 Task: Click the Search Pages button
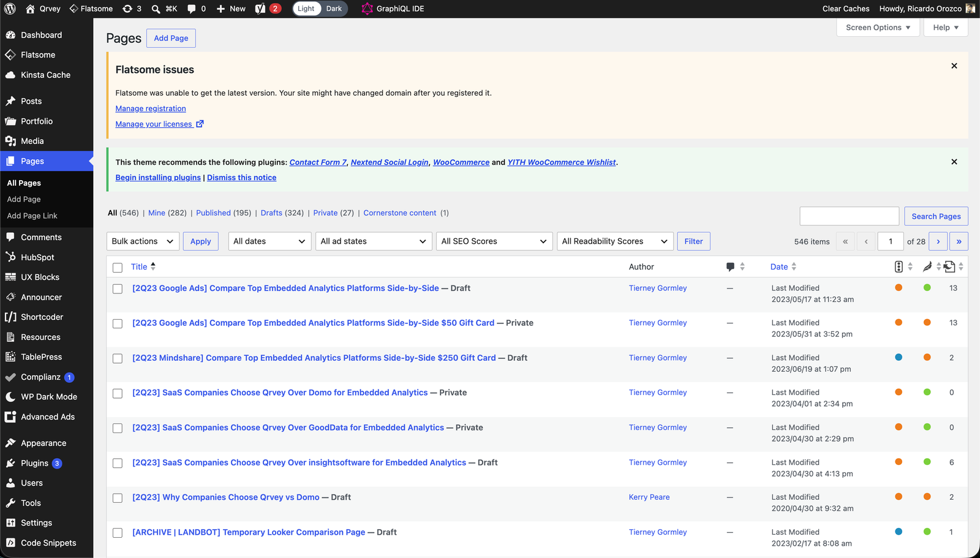pos(936,216)
